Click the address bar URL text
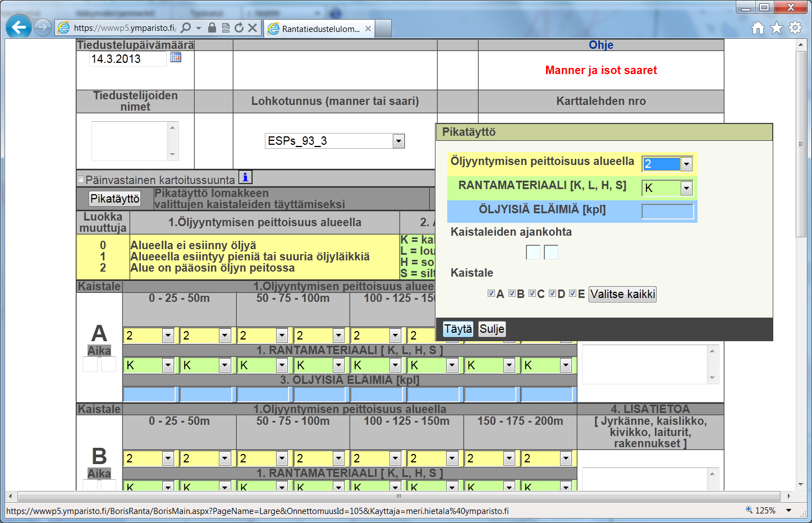This screenshot has width=812, height=523. click(125, 27)
